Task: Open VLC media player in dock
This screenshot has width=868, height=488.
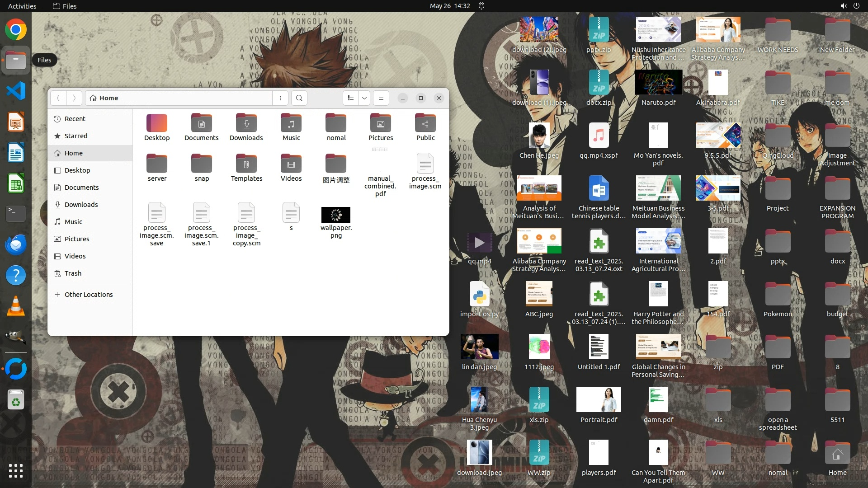Action: tap(16, 306)
